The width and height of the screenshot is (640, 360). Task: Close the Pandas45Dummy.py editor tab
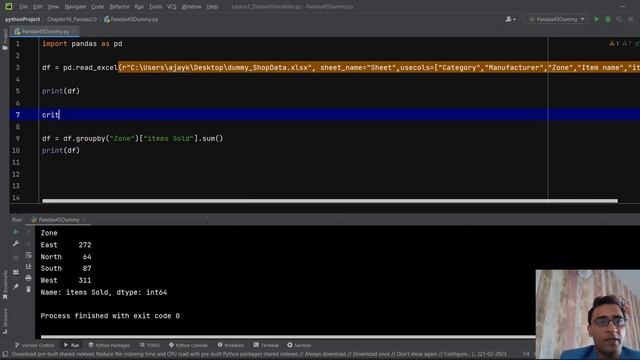74,31
